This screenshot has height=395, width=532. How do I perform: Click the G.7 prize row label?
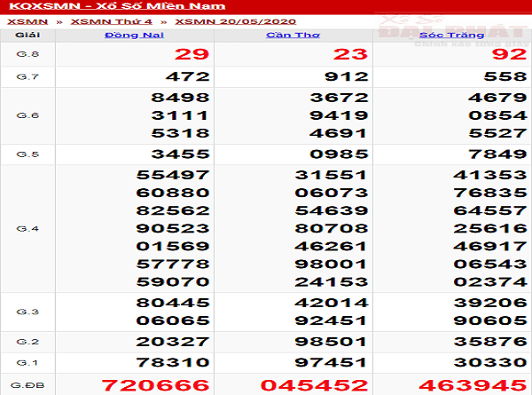point(27,77)
